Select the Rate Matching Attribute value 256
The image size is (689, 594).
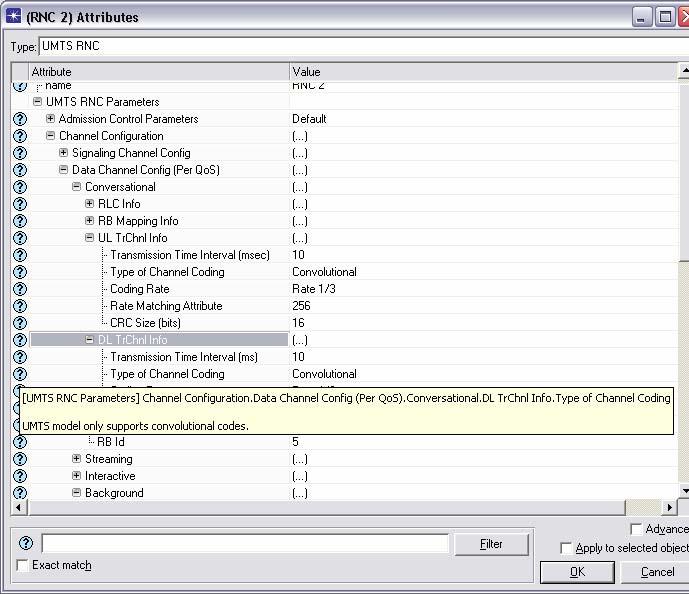coord(301,306)
